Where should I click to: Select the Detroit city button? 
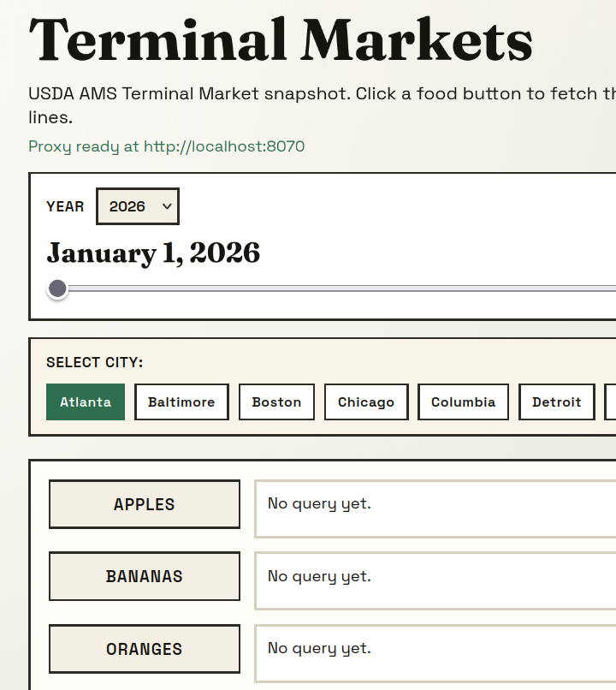click(556, 402)
